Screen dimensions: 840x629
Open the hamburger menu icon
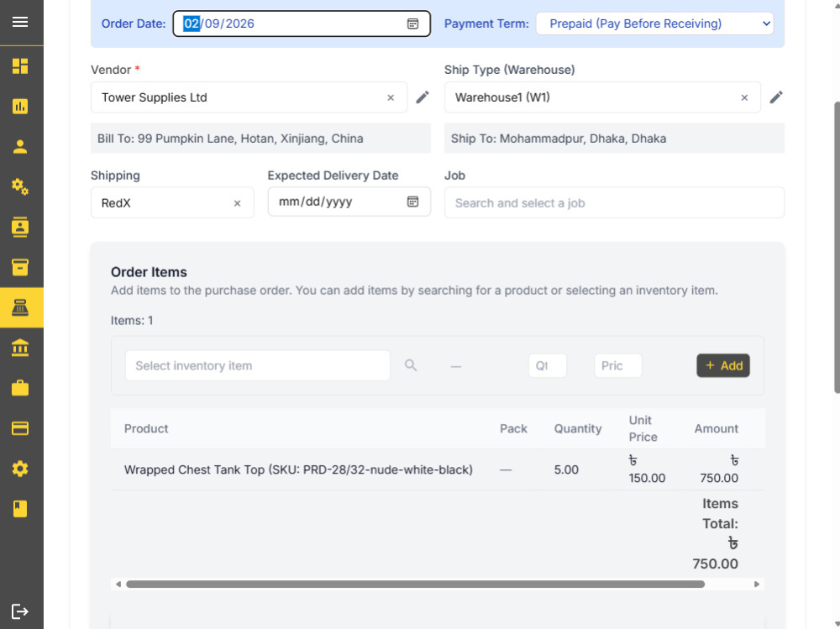coord(20,22)
